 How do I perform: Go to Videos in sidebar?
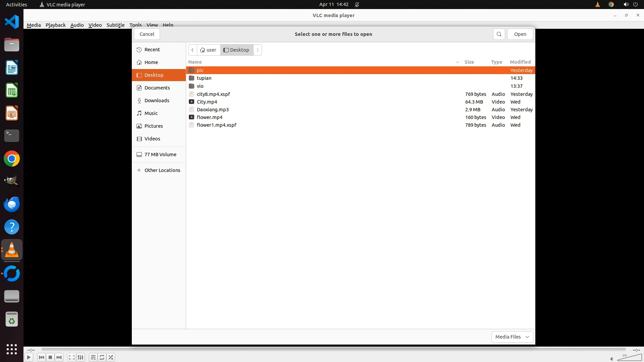pyautogui.click(x=152, y=139)
